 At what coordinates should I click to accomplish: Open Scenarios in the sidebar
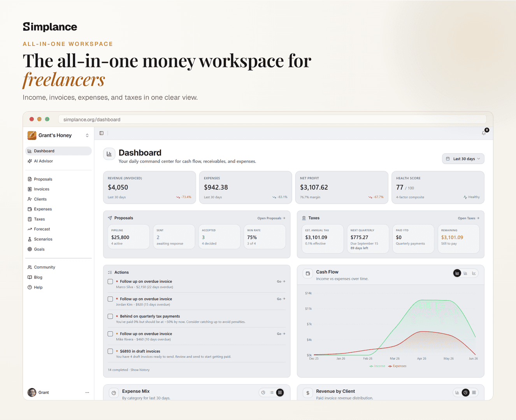58,239
